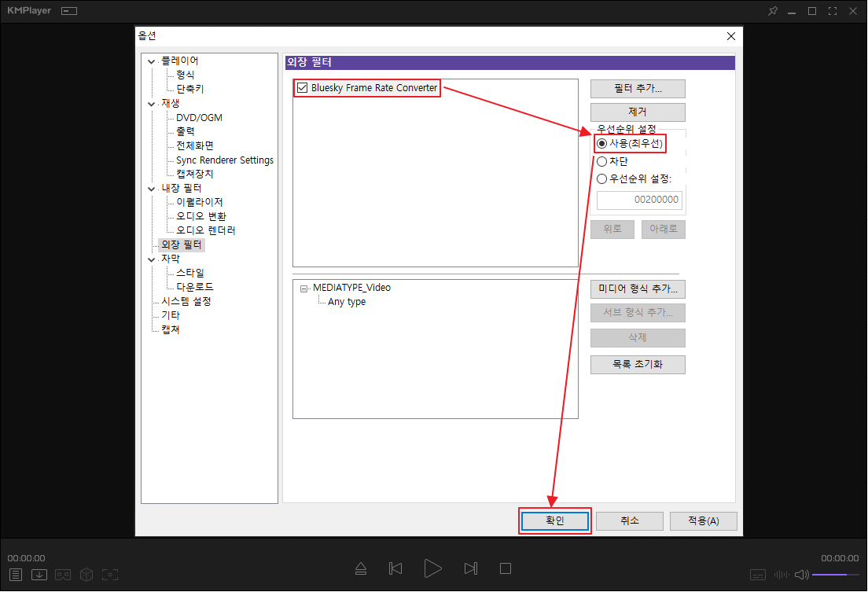Collapse the 자막 tree node

pyautogui.click(x=151, y=259)
